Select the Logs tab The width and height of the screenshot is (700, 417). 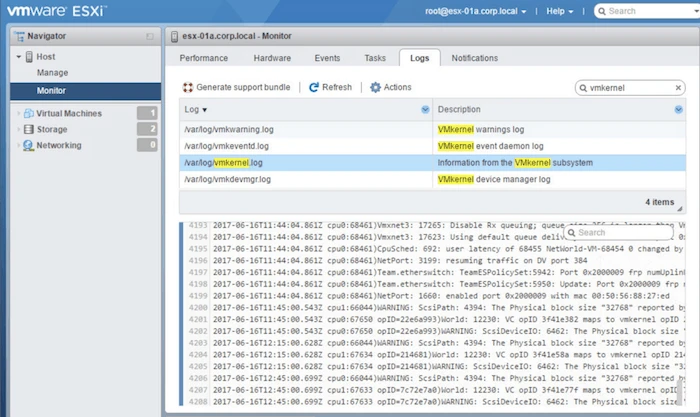point(420,58)
